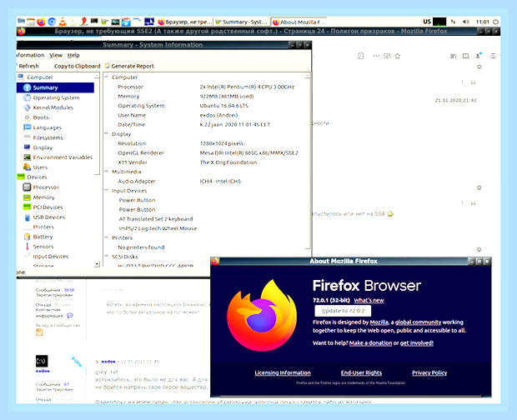Viewport: 517px width, 420px height.
Task: Select Operating System in the sidebar tree
Action: click(56, 97)
